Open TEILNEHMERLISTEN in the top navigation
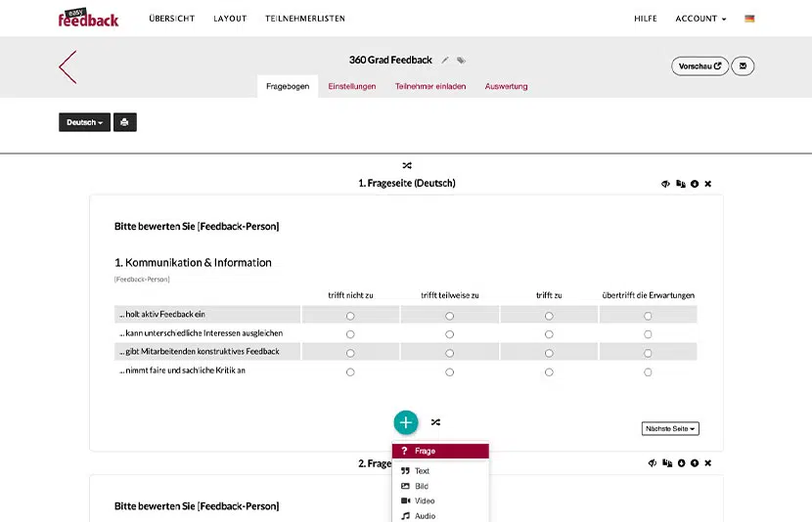This screenshot has width=812, height=522. coord(305,19)
